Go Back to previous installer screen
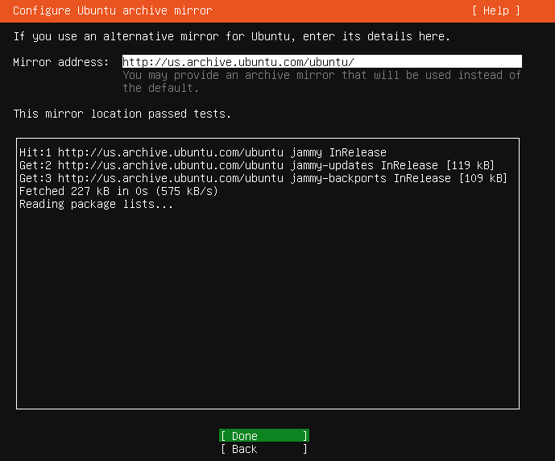 264,449
